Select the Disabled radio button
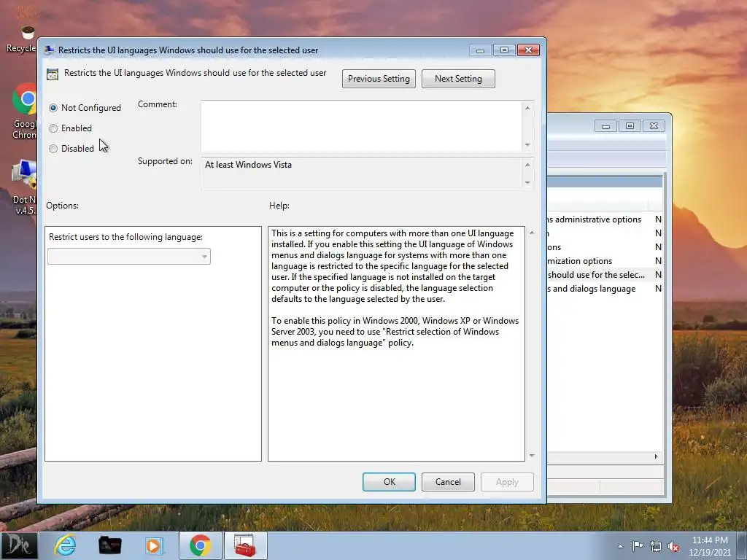747x560 pixels. pyautogui.click(x=53, y=149)
